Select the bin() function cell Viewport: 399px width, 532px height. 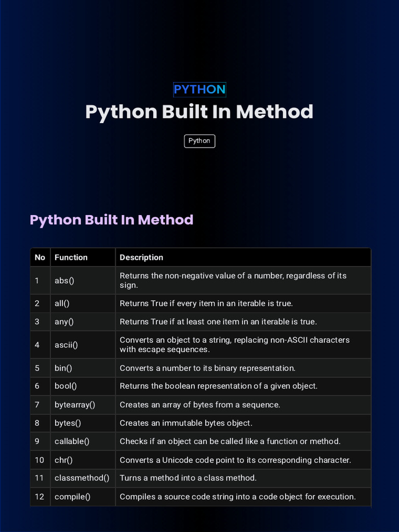[63, 368]
